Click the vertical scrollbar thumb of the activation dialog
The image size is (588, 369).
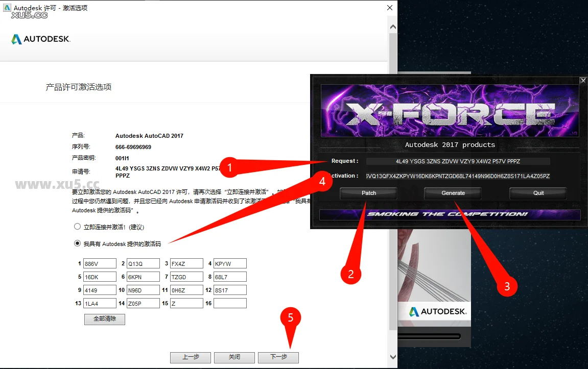(392, 179)
